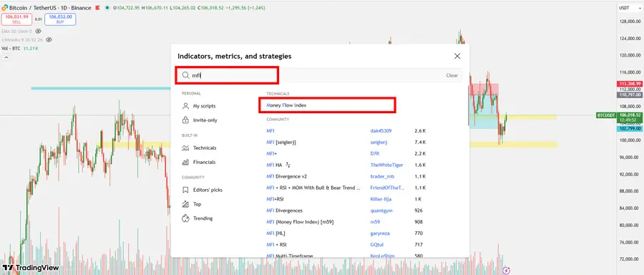Close the Indicators, metrics, and strategies dialog
This screenshot has width=644, height=275.
(457, 57)
